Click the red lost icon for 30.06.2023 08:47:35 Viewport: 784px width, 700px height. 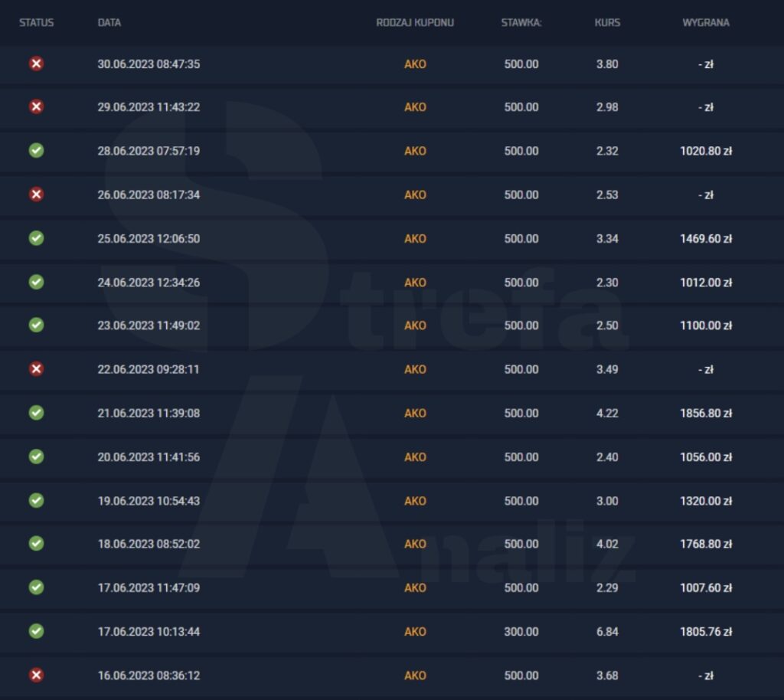[x=36, y=64]
